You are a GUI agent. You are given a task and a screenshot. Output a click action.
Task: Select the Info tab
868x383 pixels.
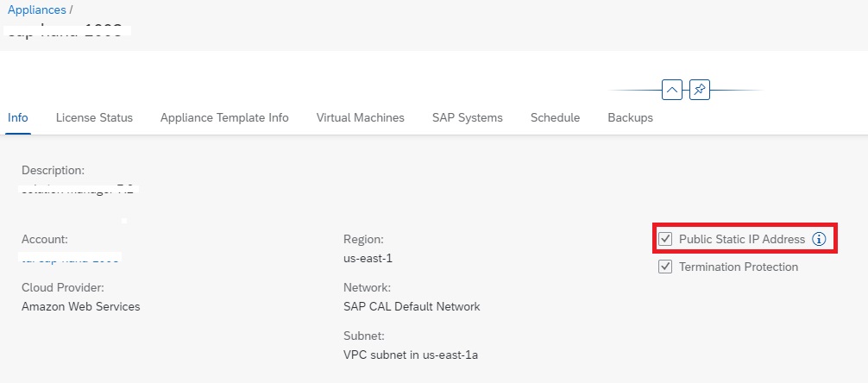17,117
